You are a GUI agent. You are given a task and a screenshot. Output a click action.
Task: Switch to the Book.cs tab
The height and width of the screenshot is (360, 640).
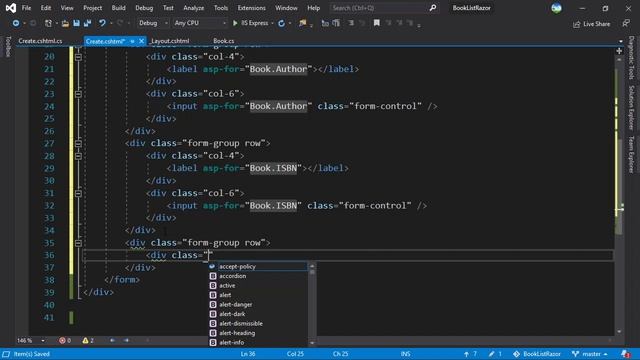coord(224,41)
